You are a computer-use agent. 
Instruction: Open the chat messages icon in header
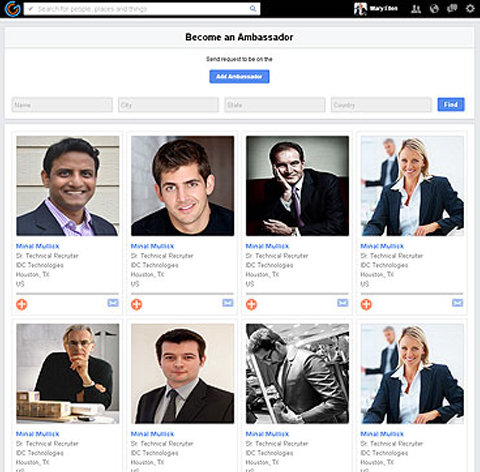(452, 8)
